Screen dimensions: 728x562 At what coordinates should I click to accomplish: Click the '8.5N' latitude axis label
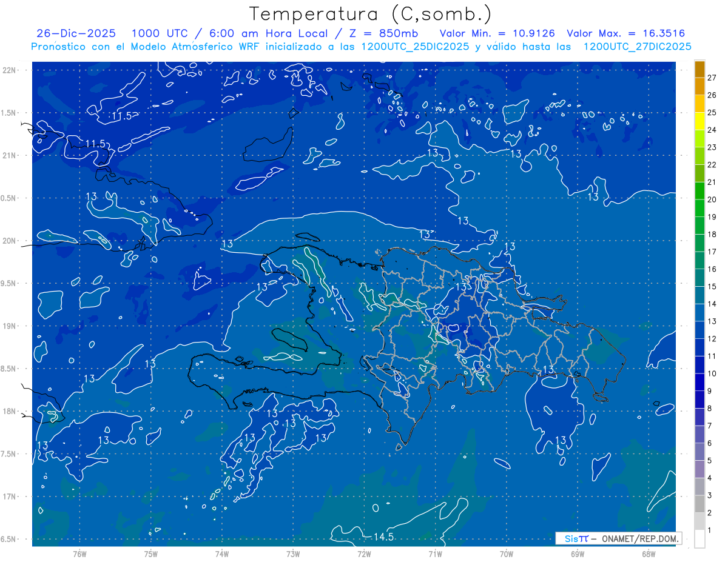click(9, 369)
